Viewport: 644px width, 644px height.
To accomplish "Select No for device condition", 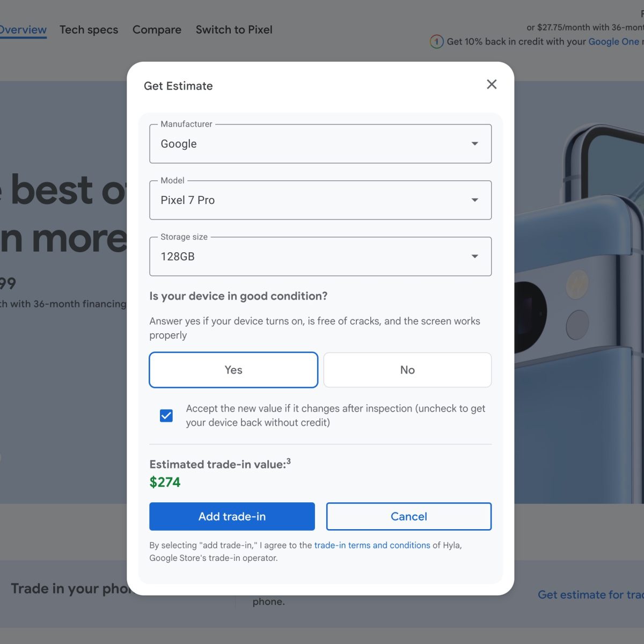I will 407,370.
